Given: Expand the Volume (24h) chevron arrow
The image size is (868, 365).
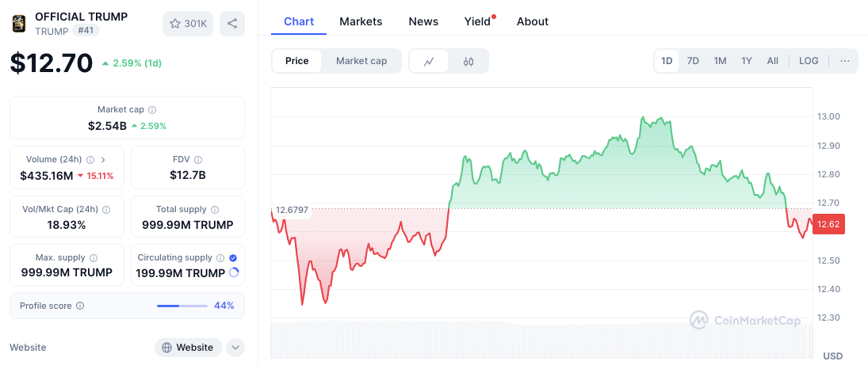Looking at the screenshot, I should [x=103, y=160].
